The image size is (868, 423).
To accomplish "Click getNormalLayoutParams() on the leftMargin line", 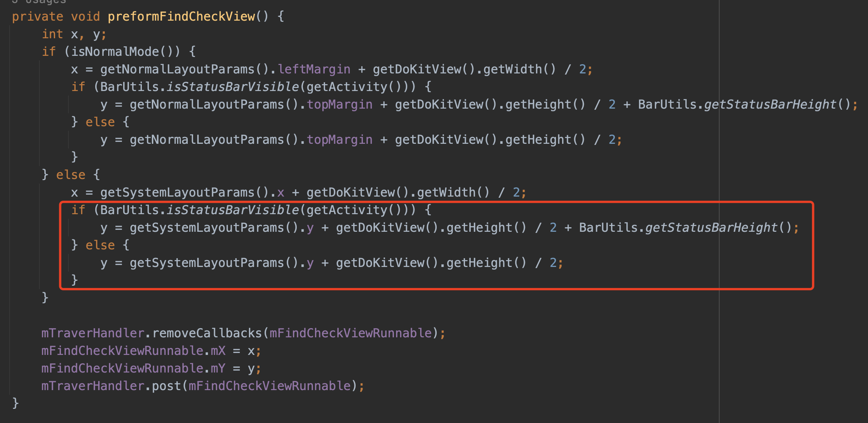I will click(x=185, y=69).
